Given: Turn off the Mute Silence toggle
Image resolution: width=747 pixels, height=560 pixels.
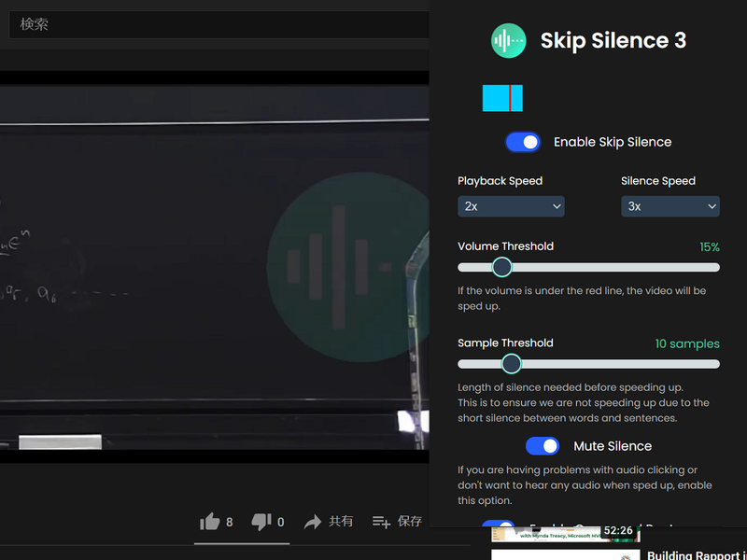Looking at the screenshot, I should pyautogui.click(x=543, y=446).
